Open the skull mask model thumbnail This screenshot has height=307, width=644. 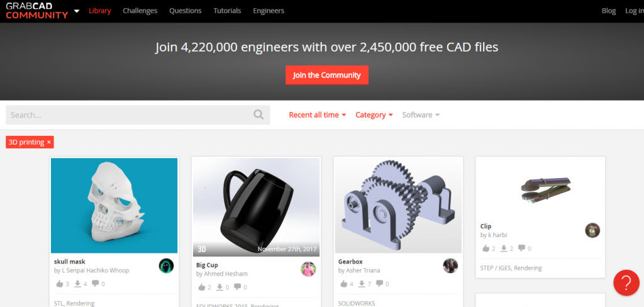114,206
